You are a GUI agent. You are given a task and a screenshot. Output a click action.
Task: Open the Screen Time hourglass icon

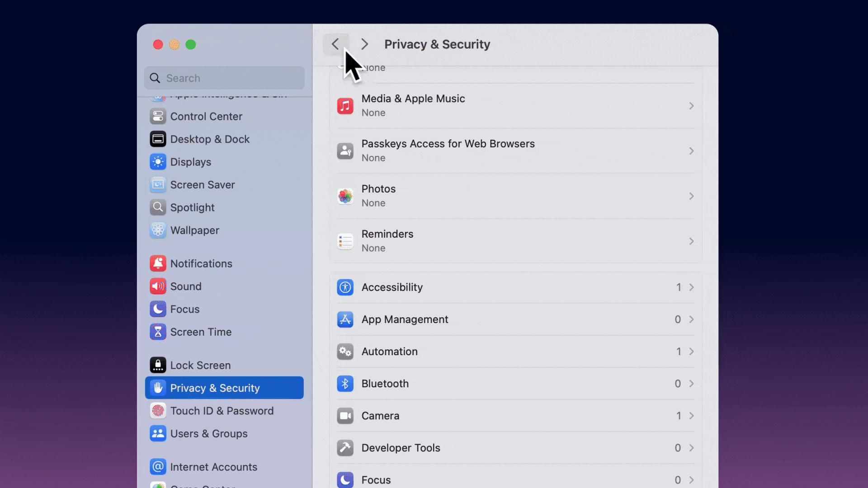[158, 332]
